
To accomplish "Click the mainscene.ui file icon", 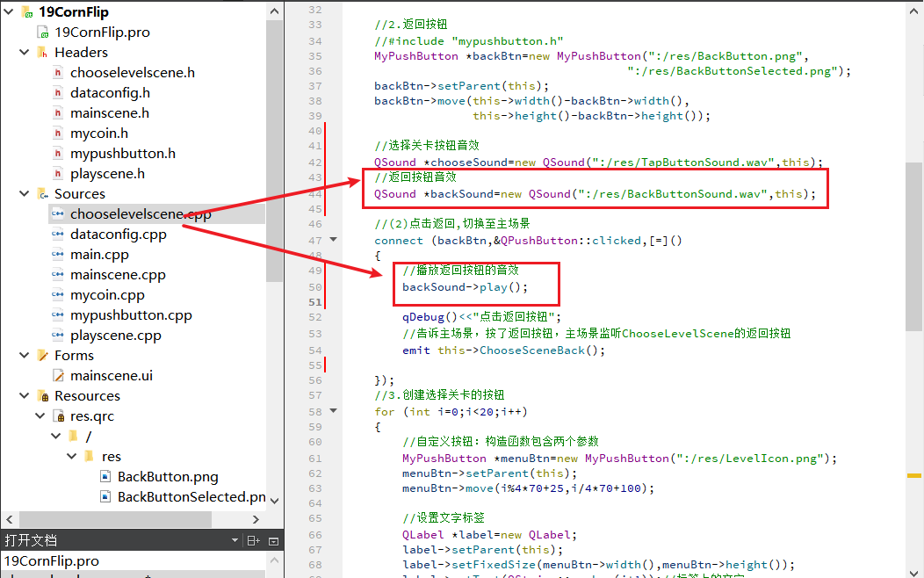I will point(59,375).
